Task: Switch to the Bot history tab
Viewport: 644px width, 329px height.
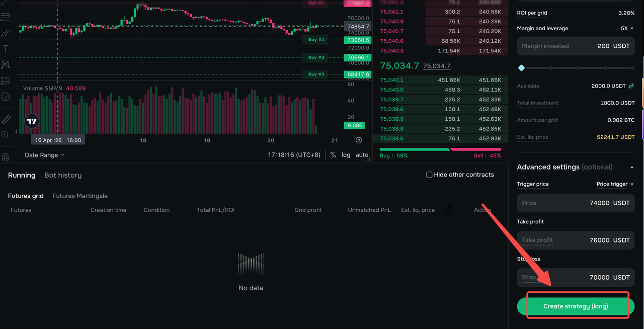Action: (63, 175)
